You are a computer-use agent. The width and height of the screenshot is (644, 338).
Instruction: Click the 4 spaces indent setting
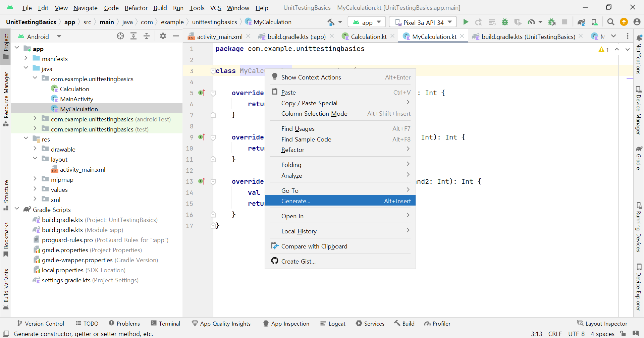(x=602, y=334)
